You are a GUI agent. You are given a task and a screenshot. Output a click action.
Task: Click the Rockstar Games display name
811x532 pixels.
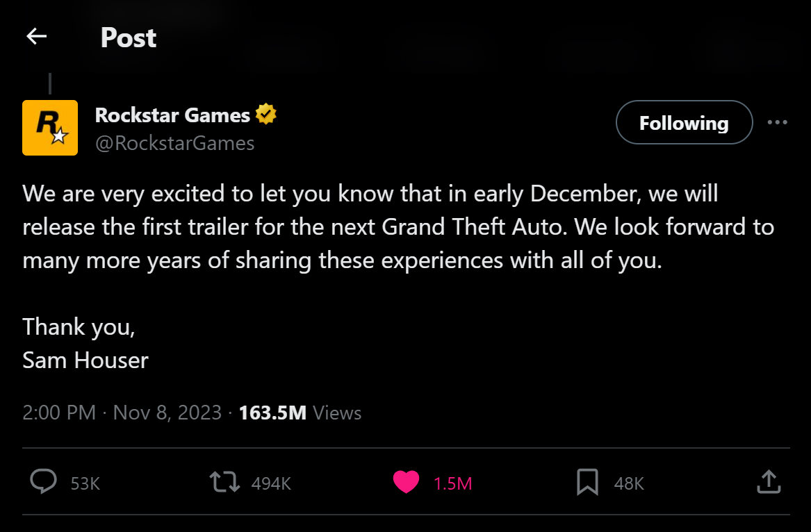[x=171, y=115]
